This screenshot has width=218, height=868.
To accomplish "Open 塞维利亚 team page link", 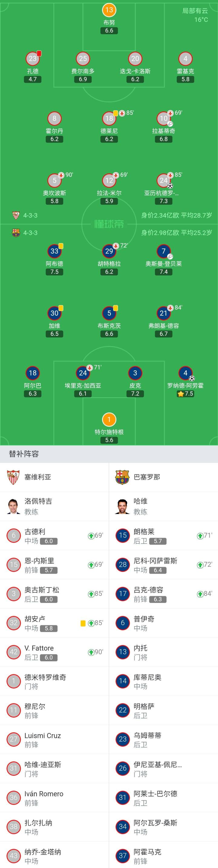I will click(38, 477).
